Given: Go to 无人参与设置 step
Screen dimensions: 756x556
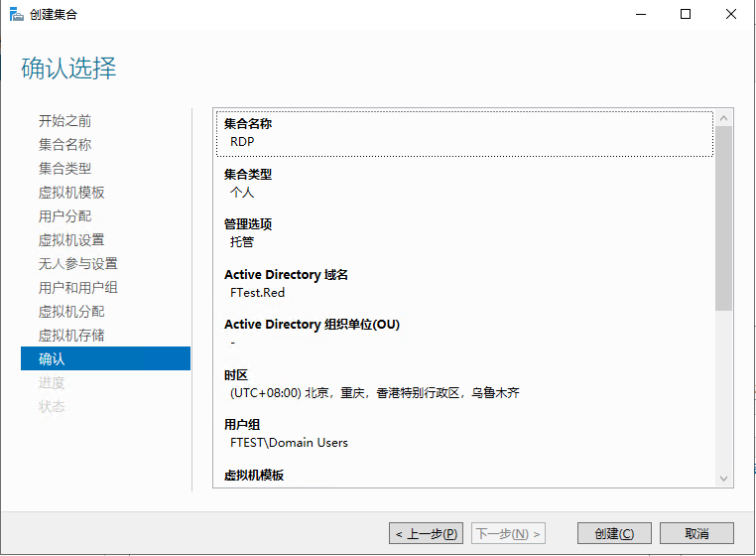Looking at the screenshot, I should [78, 264].
